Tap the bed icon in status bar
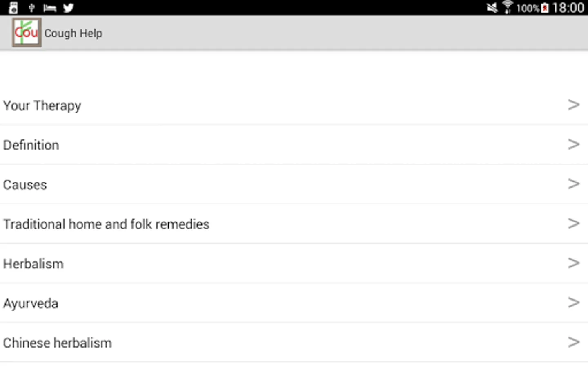 coord(49,8)
